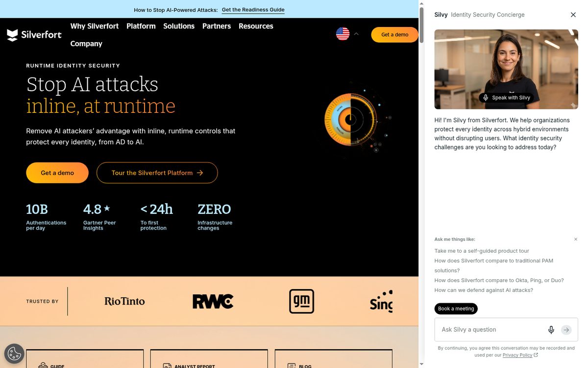Click the send arrow button in chat
588x368 pixels.
(x=566, y=330)
